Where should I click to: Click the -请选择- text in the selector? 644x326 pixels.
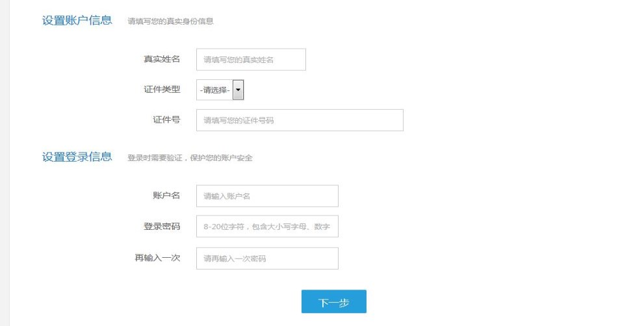(215, 90)
